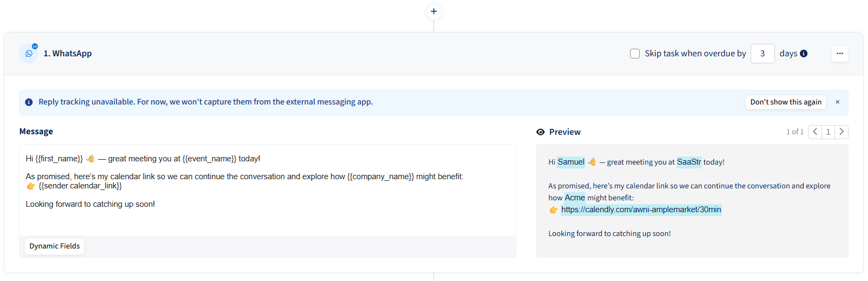Open the three-dot more options menu

tap(839, 54)
